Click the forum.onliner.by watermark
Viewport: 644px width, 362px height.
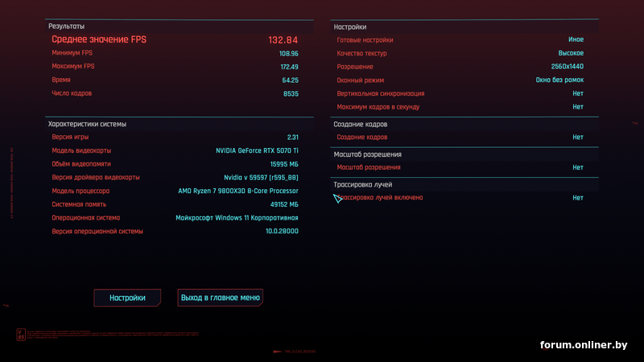pyautogui.click(x=584, y=345)
